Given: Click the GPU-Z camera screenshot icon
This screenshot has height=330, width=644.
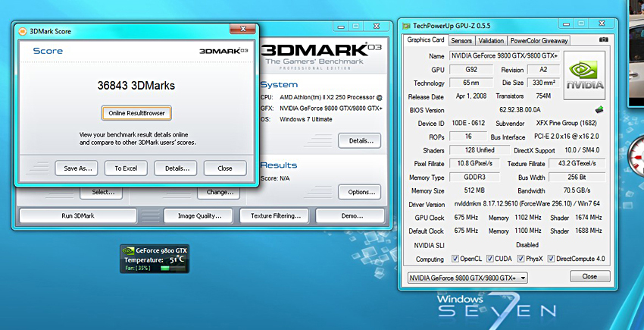Looking at the screenshot, I should pyautogui.click(x=603, y=39).
